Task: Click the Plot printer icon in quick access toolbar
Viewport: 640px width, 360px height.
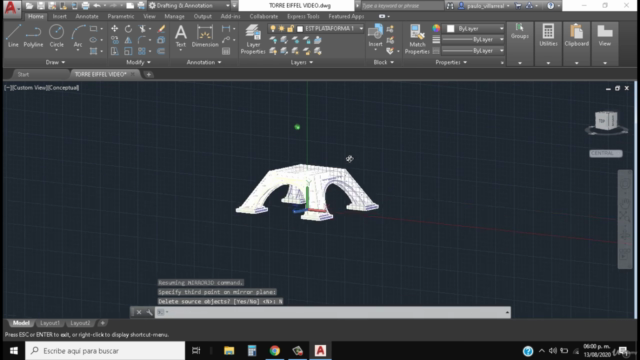Action: 85,6
